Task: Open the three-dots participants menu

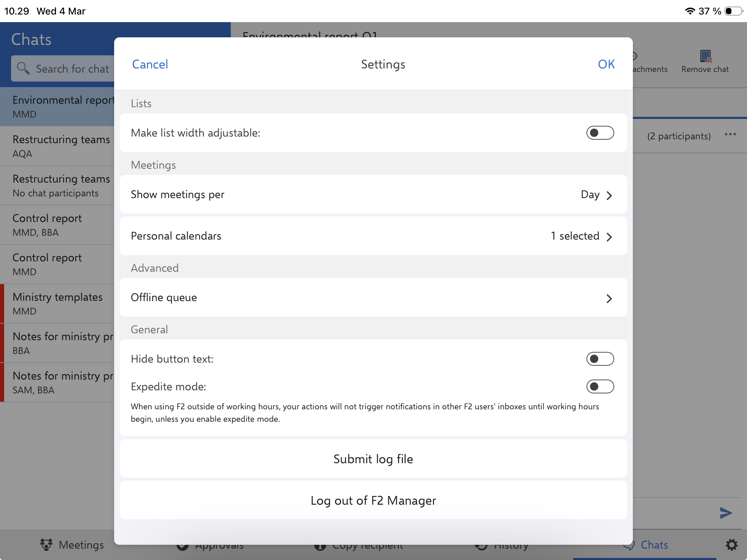Action: 730,134
